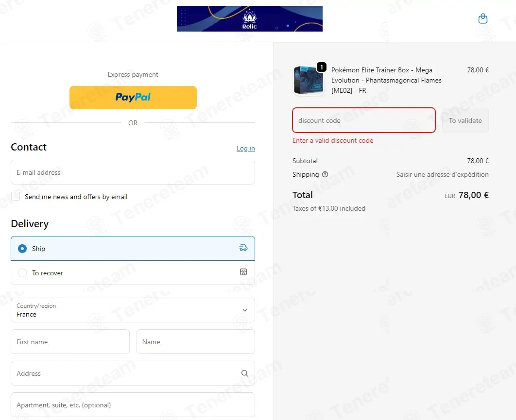Enable Send me news and offers checkbox
Image resolution: width=516 pixels, height=420 pixels.
point(16,196)
